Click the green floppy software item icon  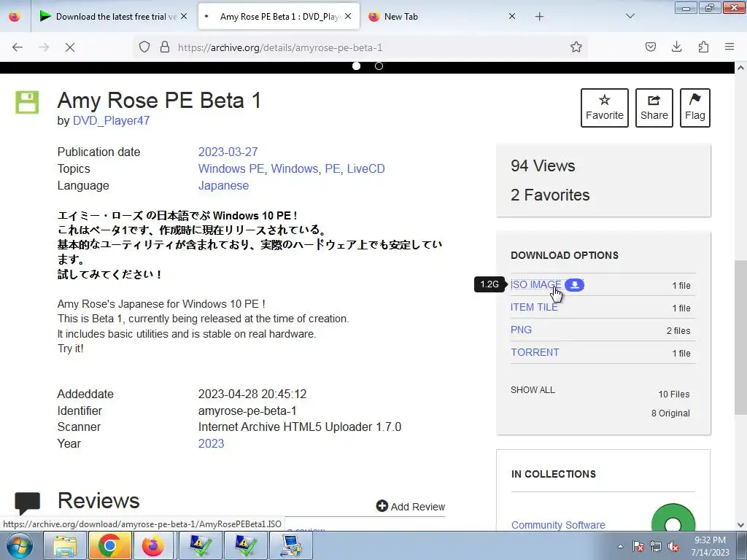[x=27, y=102]
